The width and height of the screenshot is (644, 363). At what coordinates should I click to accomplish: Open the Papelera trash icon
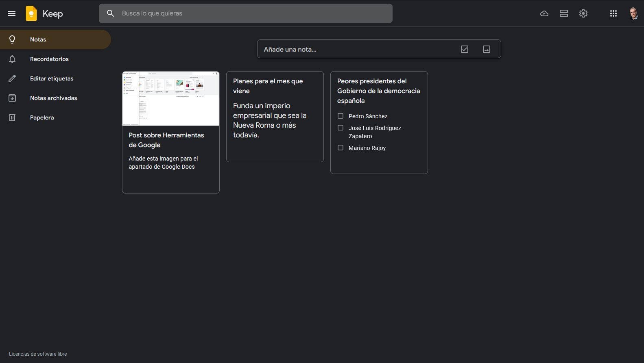12,117
